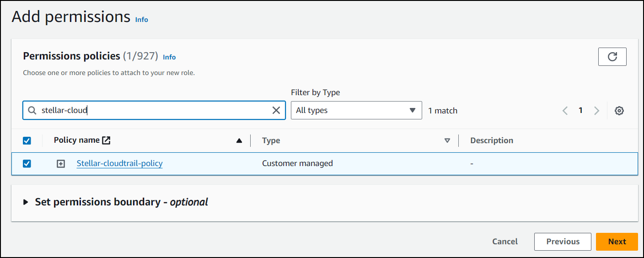This screenshot has height=258, width=644.
Task: Open the table preferences gear icon
Action: [619, 111]
